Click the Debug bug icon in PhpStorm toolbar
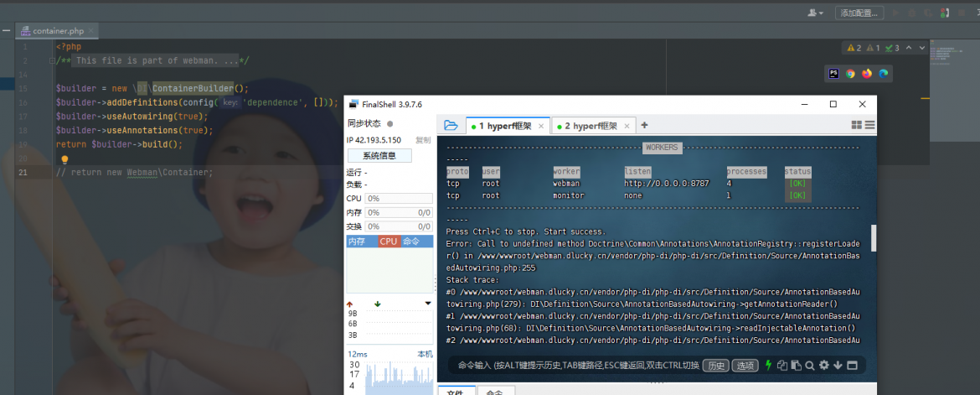Image resolution: width=980 pixels, height=395 pixels. click(x=912, y=13)
